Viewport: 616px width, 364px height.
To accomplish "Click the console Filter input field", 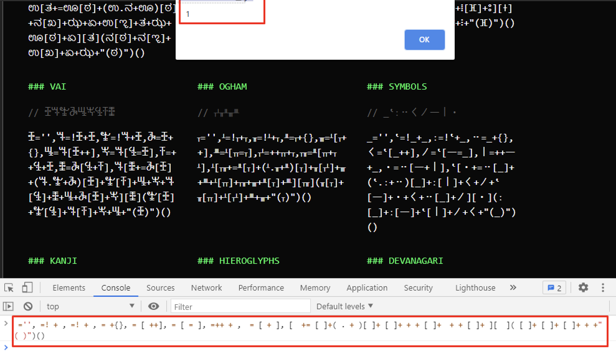I will point(240,306).
